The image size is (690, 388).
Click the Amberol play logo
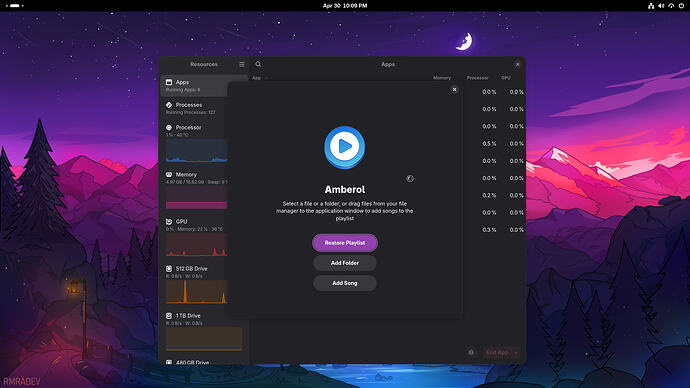345,147
